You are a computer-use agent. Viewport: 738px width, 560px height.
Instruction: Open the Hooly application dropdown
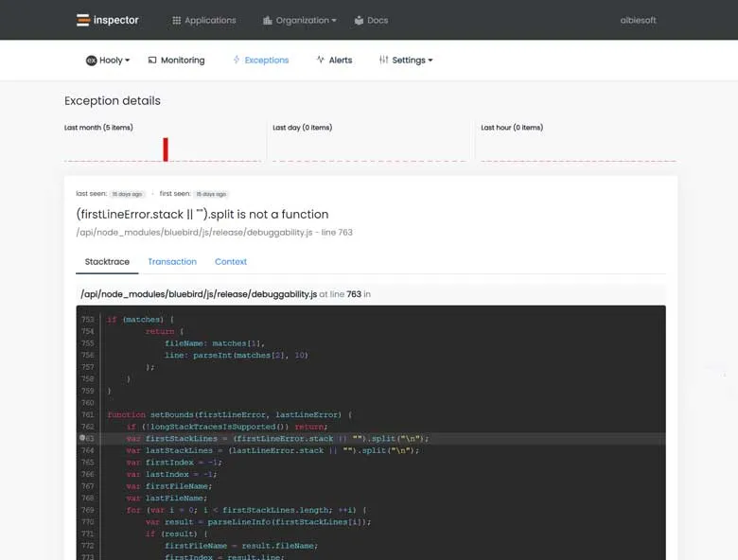[x=108, y=61]
